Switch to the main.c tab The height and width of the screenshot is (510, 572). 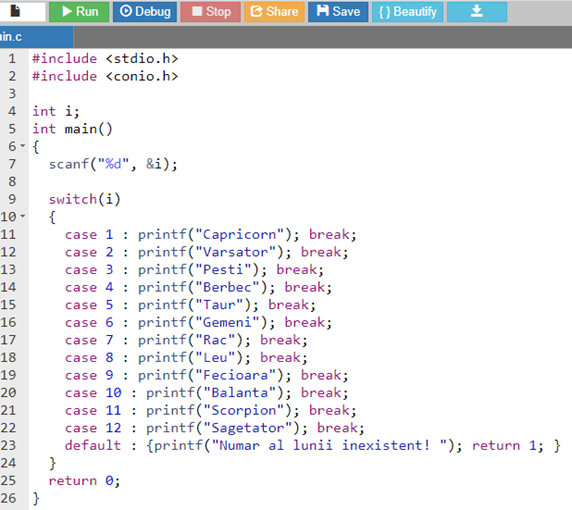coord(36,37)
